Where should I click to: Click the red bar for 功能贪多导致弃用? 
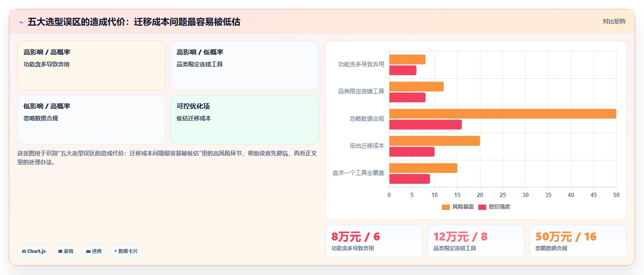pyautogui.click(x=403, y=70)
